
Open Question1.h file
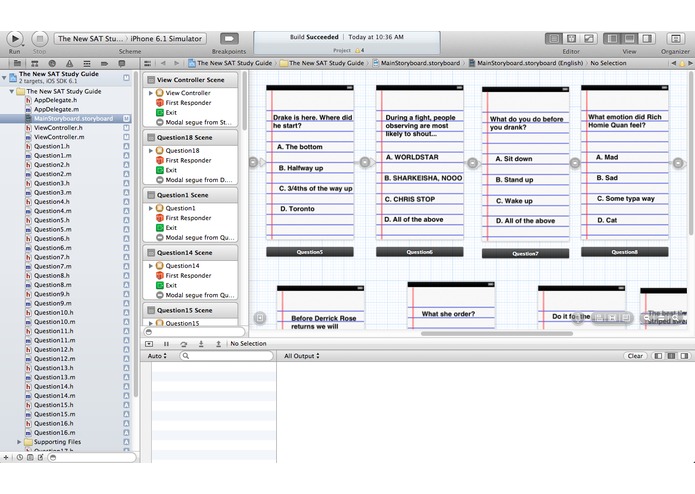click(52, 146)
